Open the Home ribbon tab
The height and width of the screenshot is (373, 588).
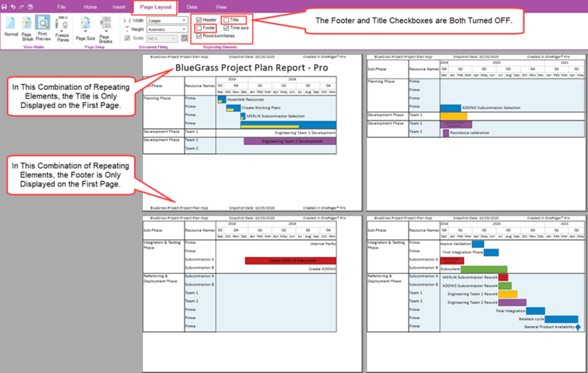[x=90, y=7]
